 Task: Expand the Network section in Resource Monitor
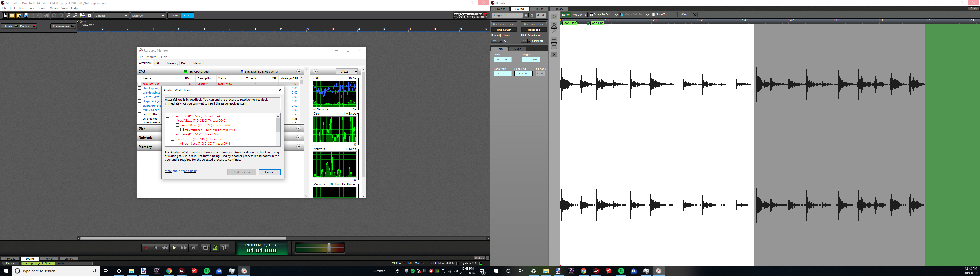tap(299, 137)
